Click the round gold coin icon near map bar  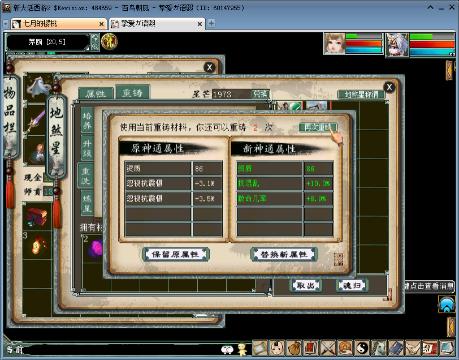(109, 42)
